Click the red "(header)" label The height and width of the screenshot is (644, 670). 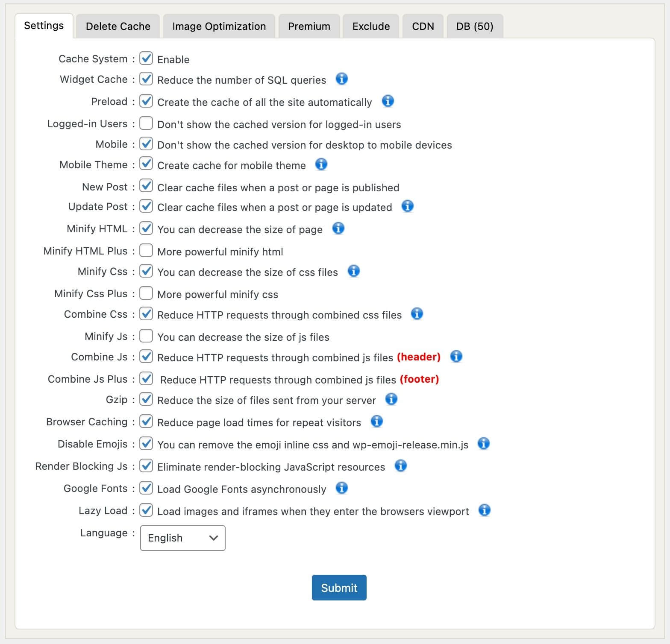[x=419, y=357]
